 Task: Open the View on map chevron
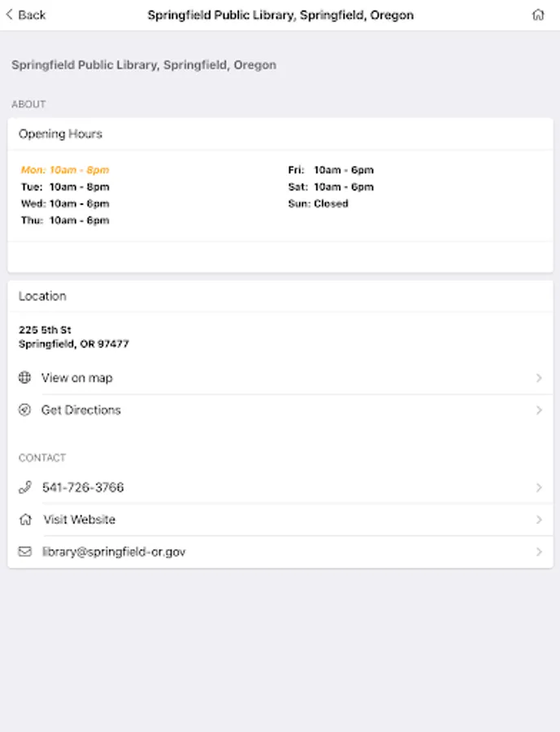point(539,378)
